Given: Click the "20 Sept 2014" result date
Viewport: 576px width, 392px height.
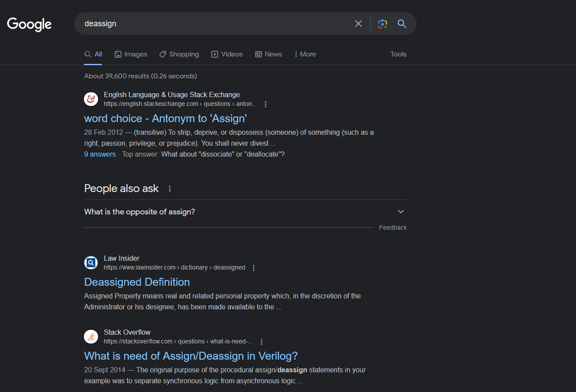Looking at the screenshot, I should pyautogui.click(x=105, y=370).
